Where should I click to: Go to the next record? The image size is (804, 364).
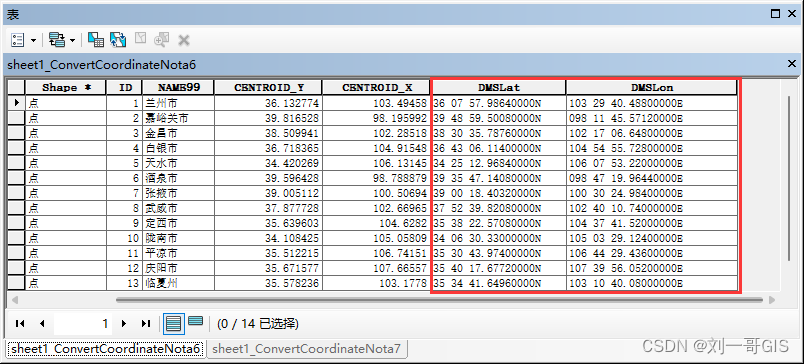point(124,323)
